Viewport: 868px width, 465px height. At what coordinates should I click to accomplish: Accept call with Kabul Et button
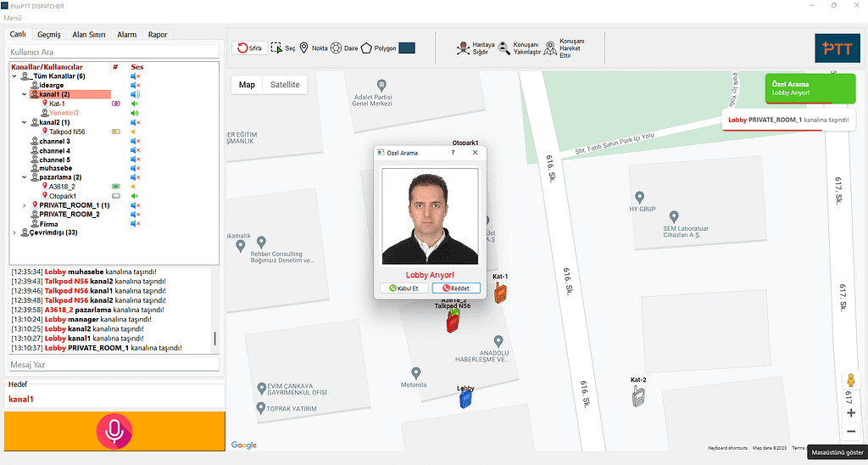pyautogui.click(x=403, y=289)
